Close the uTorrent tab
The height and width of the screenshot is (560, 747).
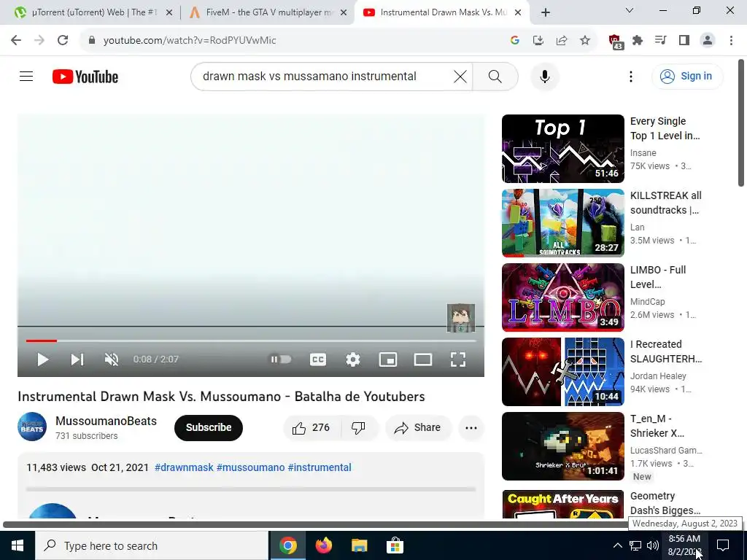[169, 13]
